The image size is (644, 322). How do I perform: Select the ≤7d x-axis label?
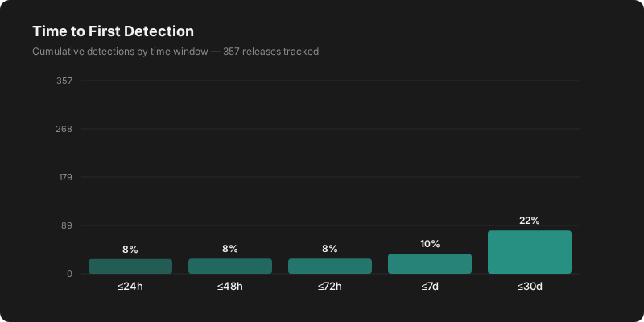point(430,287)
